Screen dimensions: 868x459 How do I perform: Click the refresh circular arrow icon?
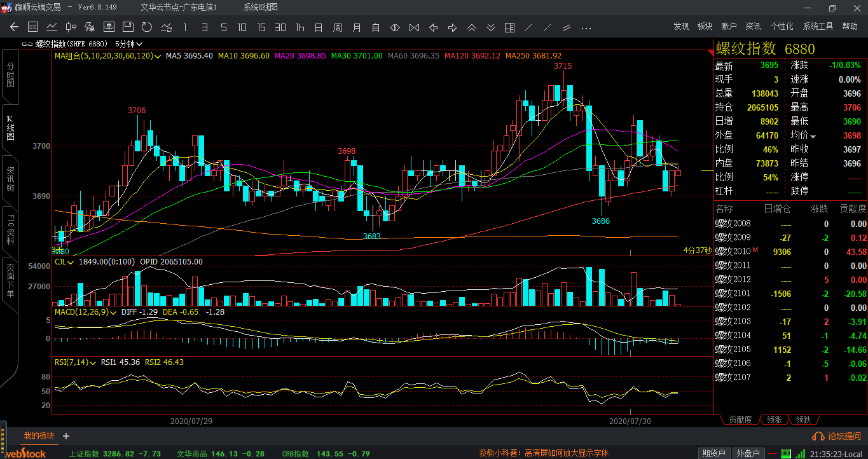[147, 27]
